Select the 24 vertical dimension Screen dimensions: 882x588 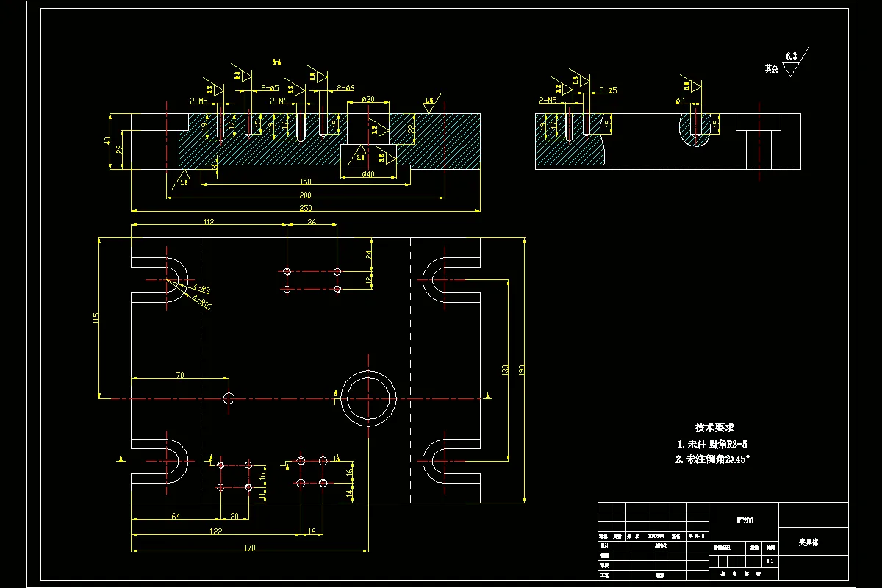click(x=370, y=254)
